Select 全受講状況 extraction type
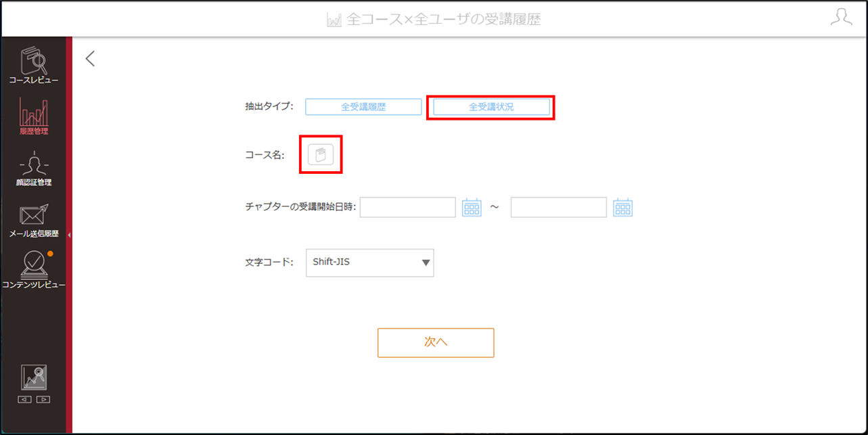Viewport: 868px width, 435px height. tap(491, 107)
